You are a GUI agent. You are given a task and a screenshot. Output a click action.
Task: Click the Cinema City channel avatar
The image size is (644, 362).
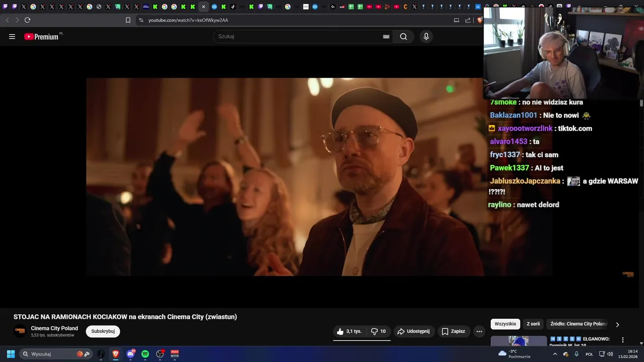click(x=20, y=331)
